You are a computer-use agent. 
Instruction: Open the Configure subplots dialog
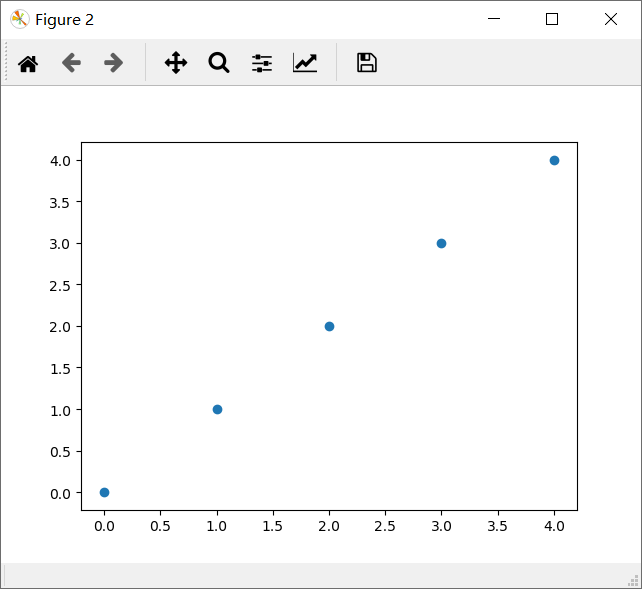pyautogui.click(x=262, y=63)
